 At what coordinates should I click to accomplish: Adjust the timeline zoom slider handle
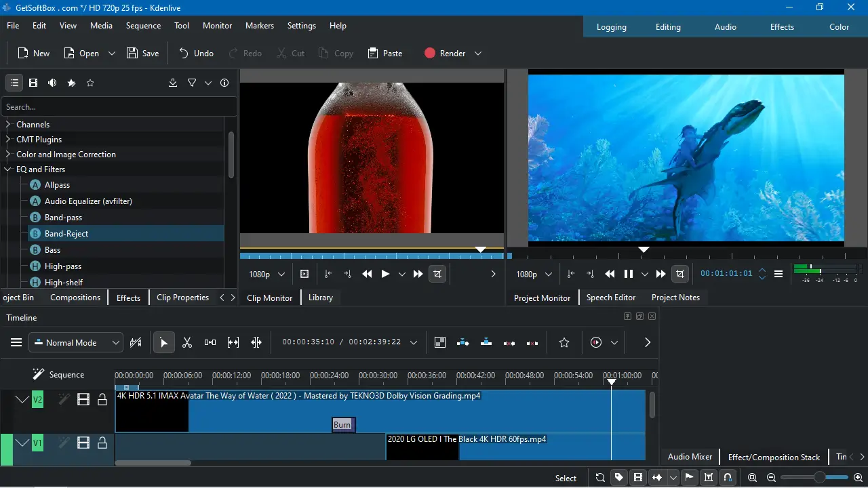coord(819,477)
